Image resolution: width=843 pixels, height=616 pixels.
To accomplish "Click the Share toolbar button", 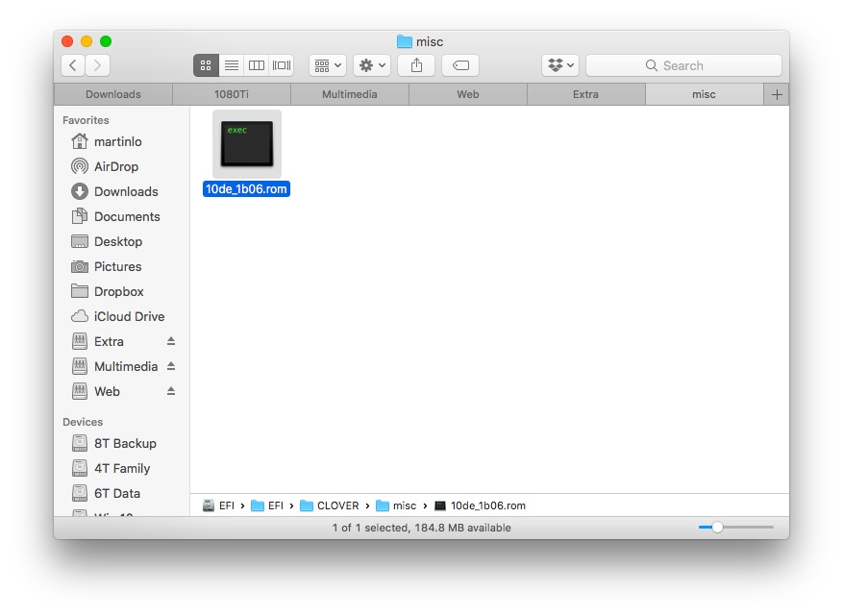I will (x=416, y=65).
